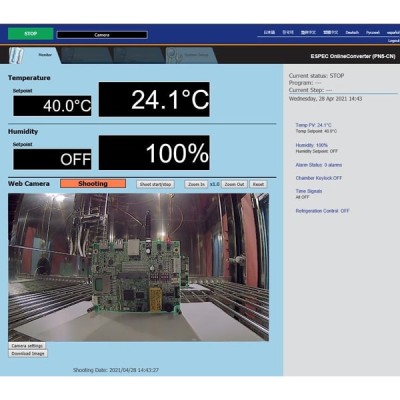400x400 pixels.
Task: Switch language to español
Action: click(393, 33)
